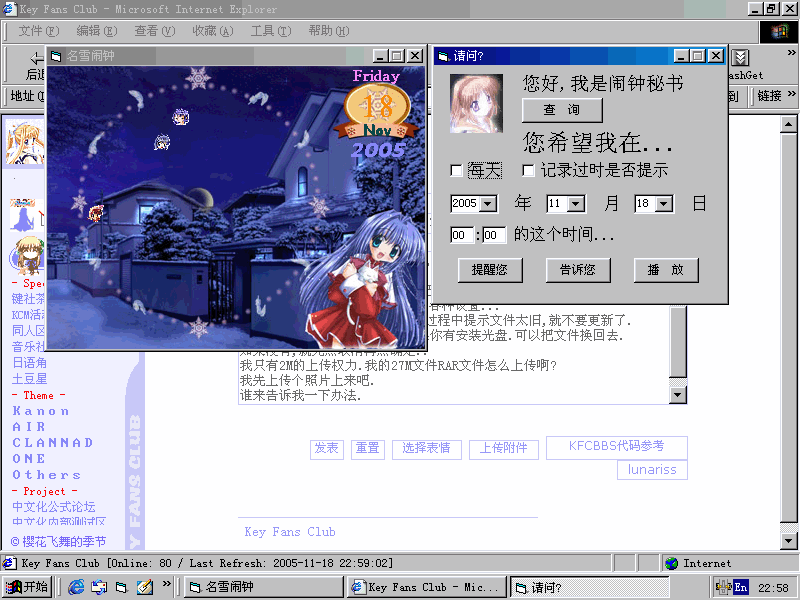Switch to Key Fans Club taskbar button

427,587
